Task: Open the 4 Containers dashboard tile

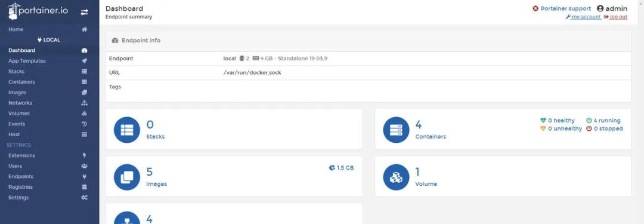Action: [503, 129]
